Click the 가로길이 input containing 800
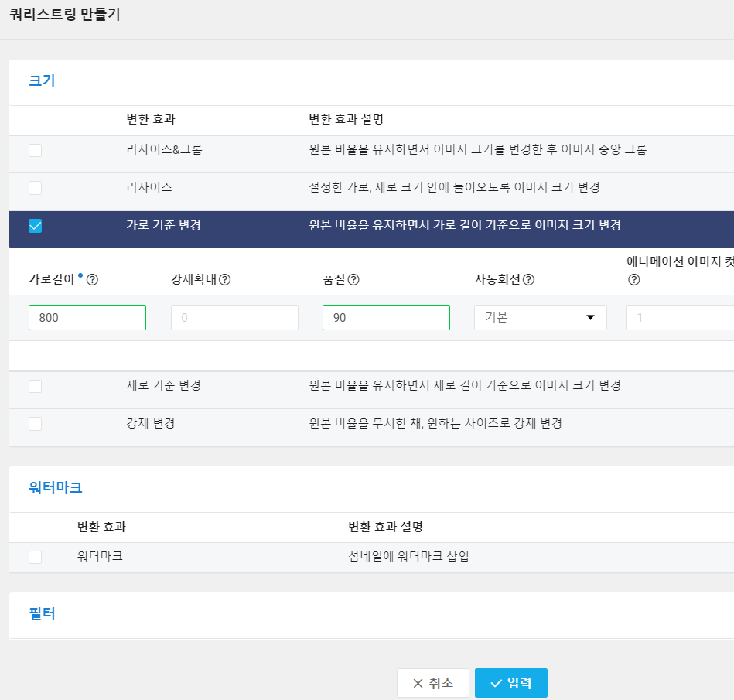This screenshot has height=700, width=734. [87, 317]
